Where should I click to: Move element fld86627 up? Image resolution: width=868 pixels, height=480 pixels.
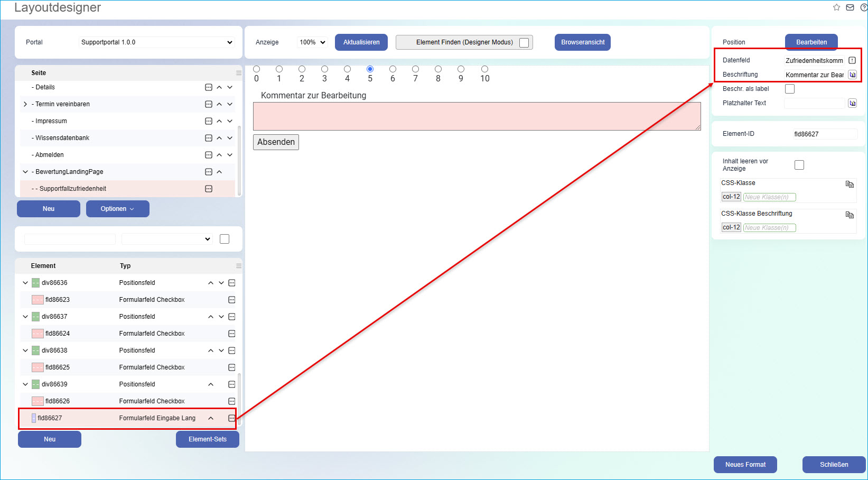pos(211,418)
